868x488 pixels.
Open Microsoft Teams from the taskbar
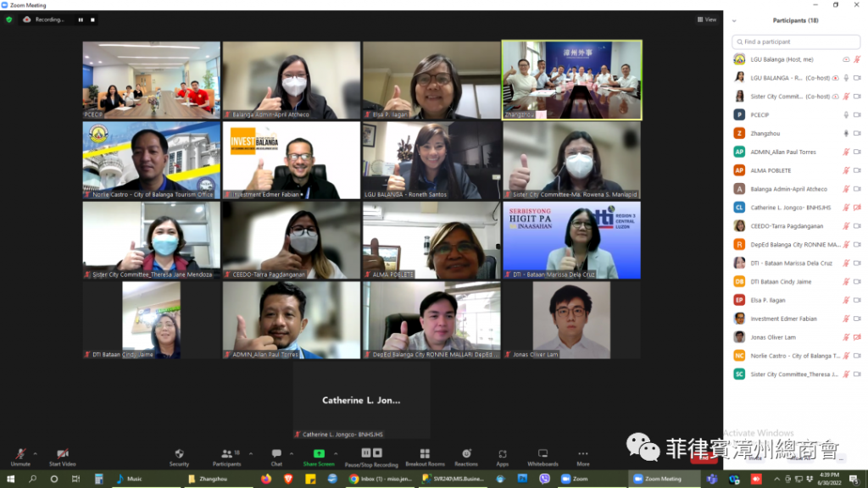(712, 480)
